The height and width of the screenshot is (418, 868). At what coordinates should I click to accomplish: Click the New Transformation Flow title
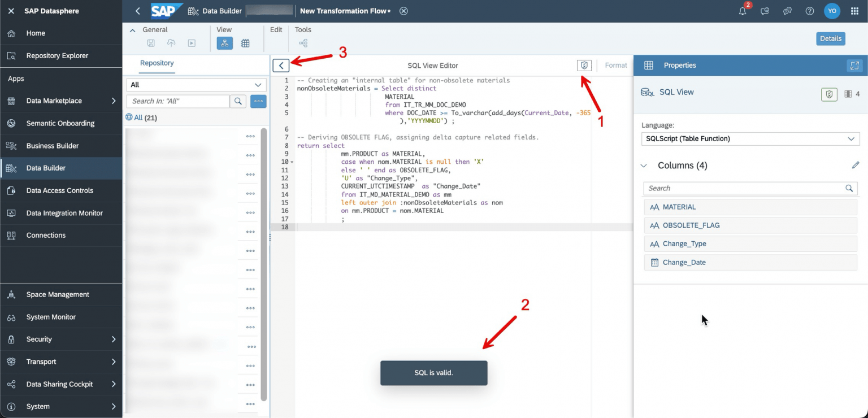345,11
